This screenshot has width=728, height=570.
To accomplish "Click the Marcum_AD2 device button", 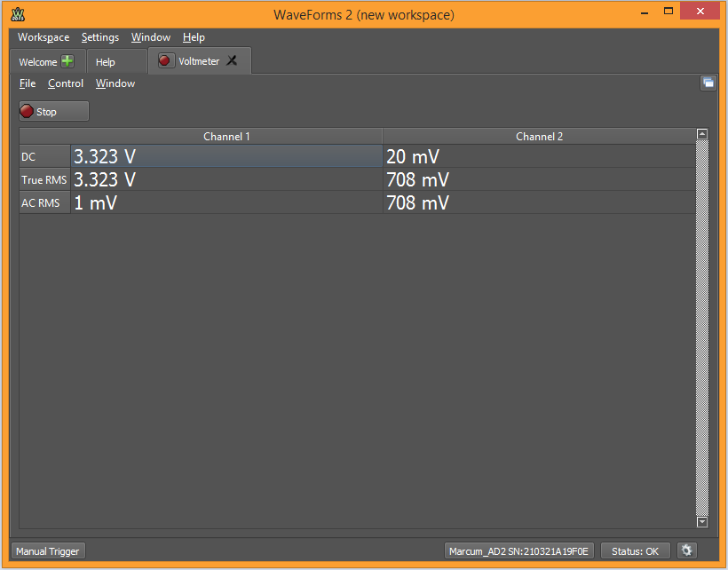I will click(518, 551).
